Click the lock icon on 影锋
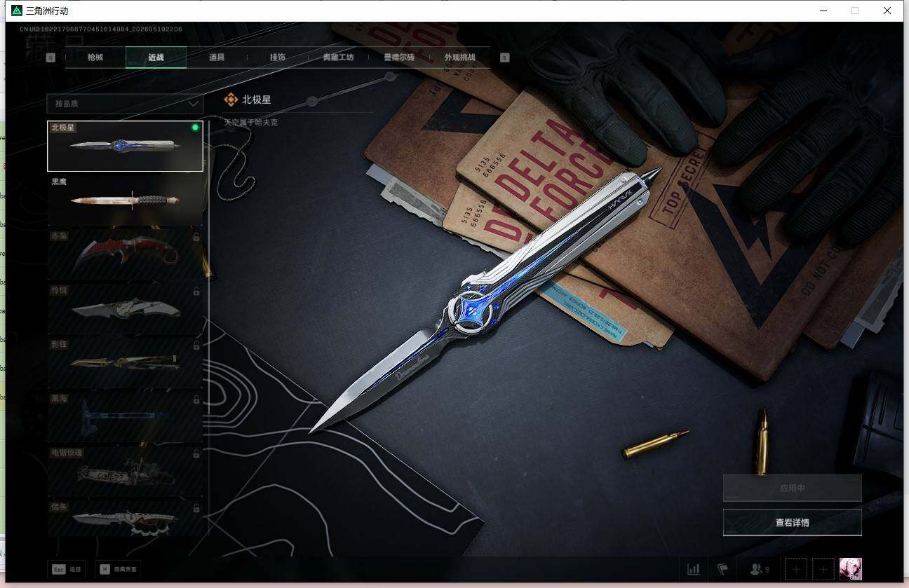The height and width of the screenshot is (588, 909). coord(196,345)
